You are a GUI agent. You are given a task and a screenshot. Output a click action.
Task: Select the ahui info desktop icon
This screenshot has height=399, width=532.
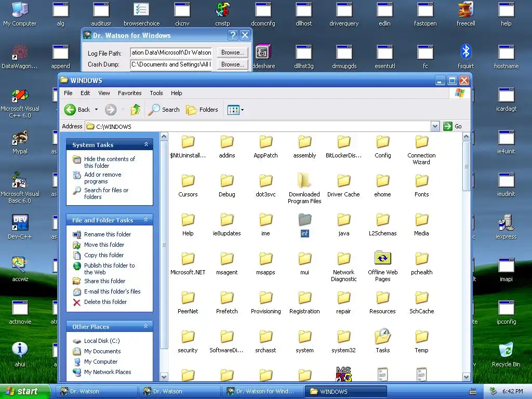pyautogui.click(x=20, y=354)
